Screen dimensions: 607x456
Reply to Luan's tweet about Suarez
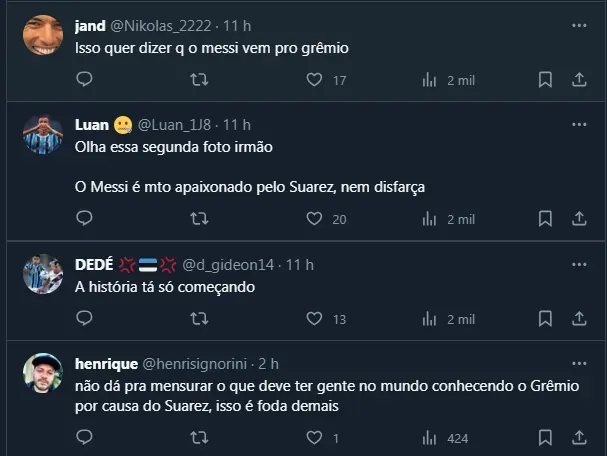click(x=85, y=219)
